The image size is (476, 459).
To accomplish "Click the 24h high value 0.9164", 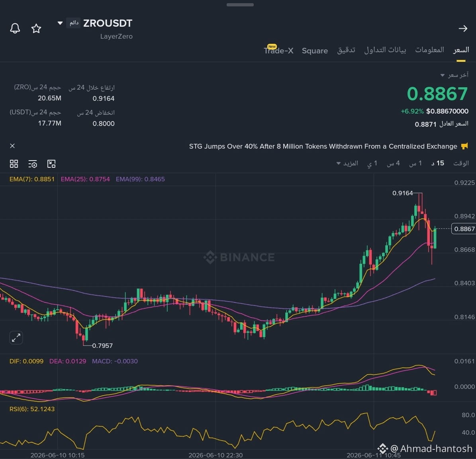I will (x=104, y=98).
